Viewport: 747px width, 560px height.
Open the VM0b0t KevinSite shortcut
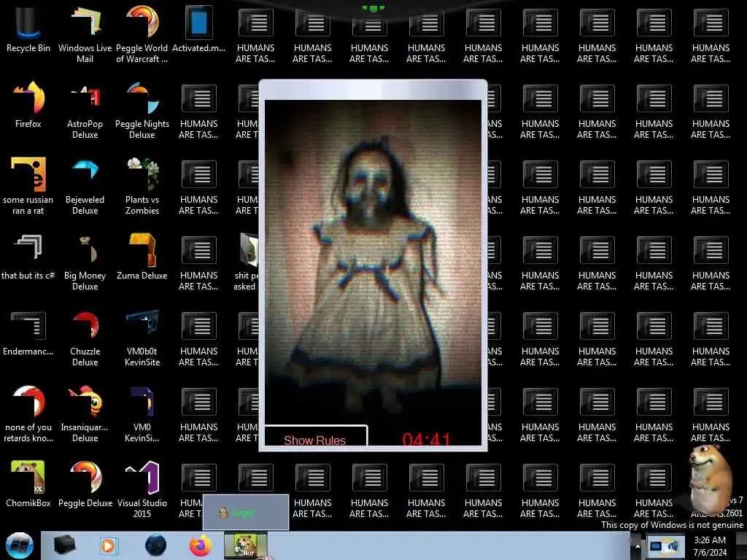142,338
